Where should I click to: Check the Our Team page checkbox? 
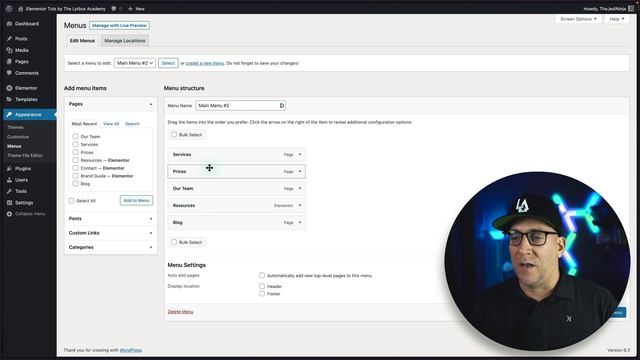click(x=76, y=136)
